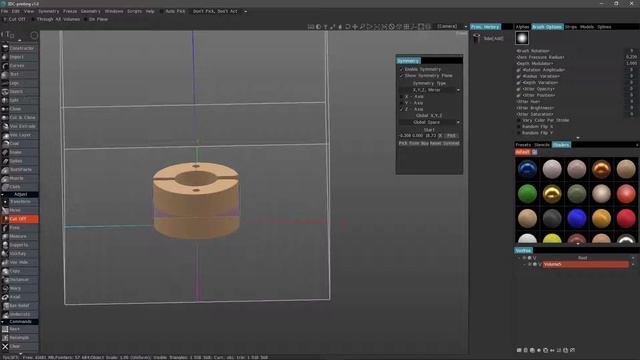Toggle Enable Symmetry checkbox
640x360 pixels.
tap(401, 69)
